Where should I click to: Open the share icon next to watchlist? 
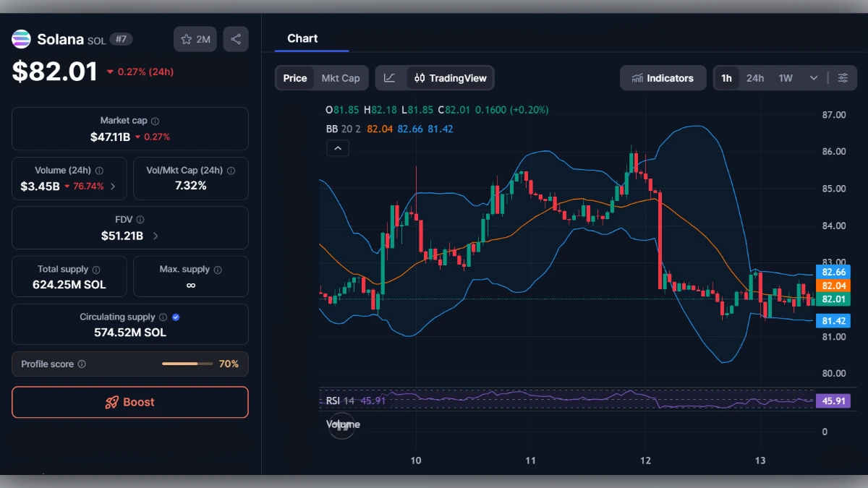click(235, 39)
